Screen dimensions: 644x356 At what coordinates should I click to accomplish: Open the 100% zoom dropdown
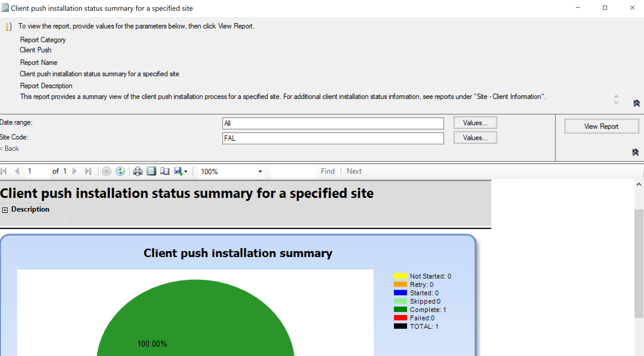(x=260, y=172)
